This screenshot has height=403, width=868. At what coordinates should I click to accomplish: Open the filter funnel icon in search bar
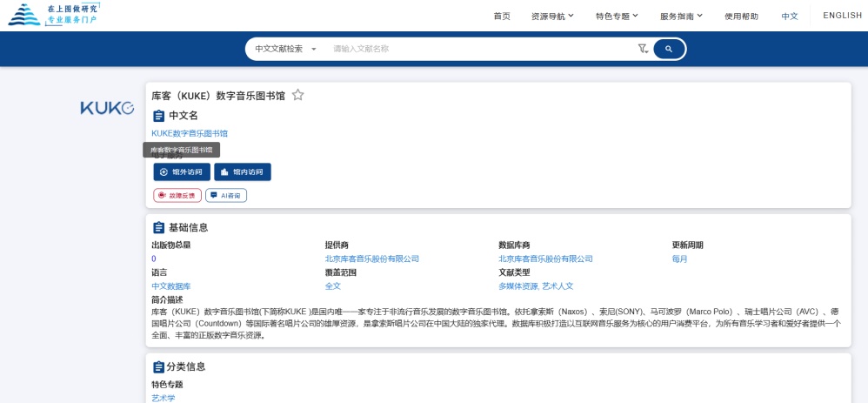(x=642, y=49)
